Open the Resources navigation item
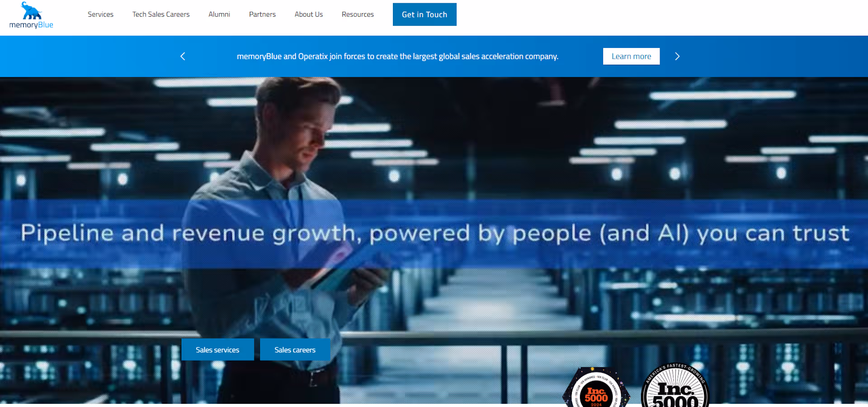Image resolution: width=868 pixels, height=407 pixels. pyautogui.click(x=358, y=14)
